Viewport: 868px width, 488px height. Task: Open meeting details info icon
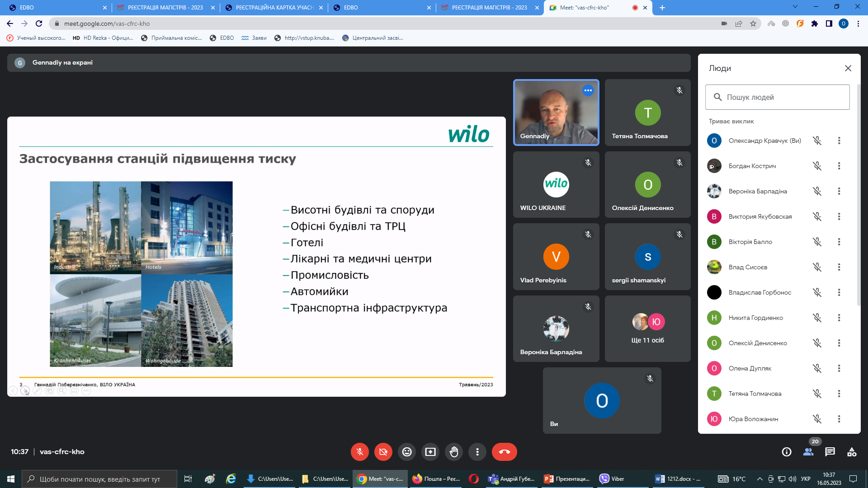[x=787, y=452]
